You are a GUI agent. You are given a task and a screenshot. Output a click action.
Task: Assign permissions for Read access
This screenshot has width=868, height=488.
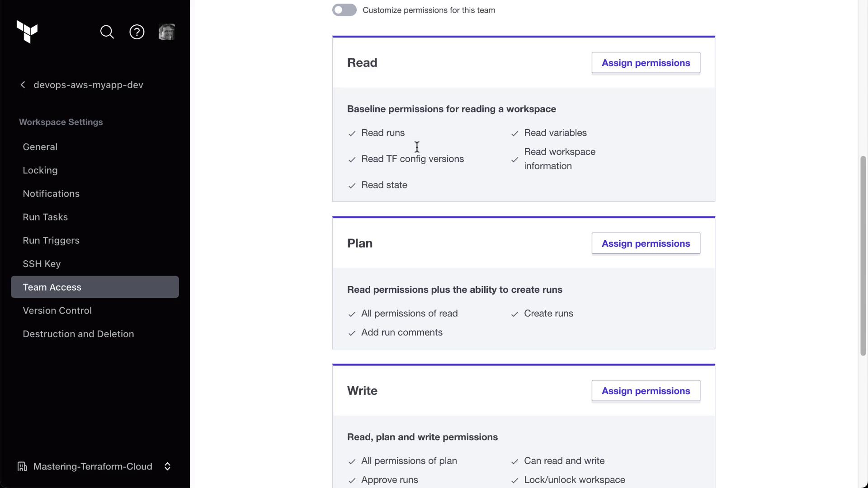point(646,63)
